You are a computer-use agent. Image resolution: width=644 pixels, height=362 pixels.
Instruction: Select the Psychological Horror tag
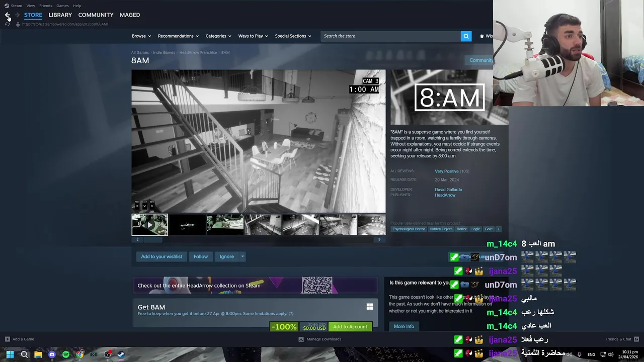click(x=409, y=229)
